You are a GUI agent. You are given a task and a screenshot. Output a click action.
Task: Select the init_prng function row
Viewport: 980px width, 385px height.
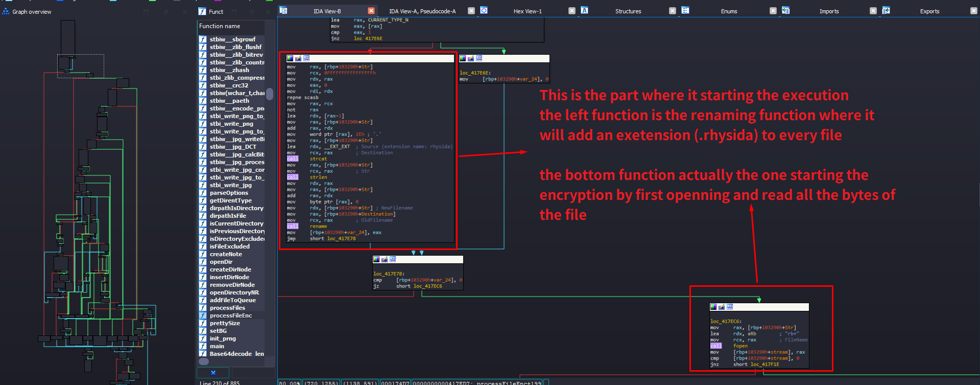(x=231, y=338)
